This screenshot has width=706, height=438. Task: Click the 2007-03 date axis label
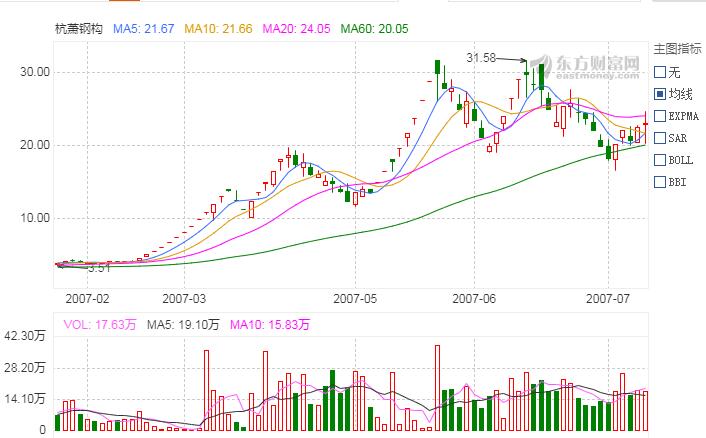(x=183, y=297)
